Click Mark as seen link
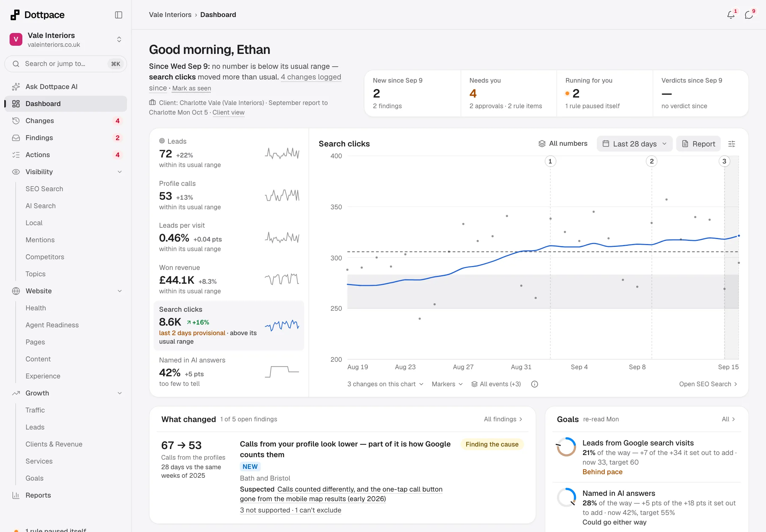 click(x=191, y=88)
